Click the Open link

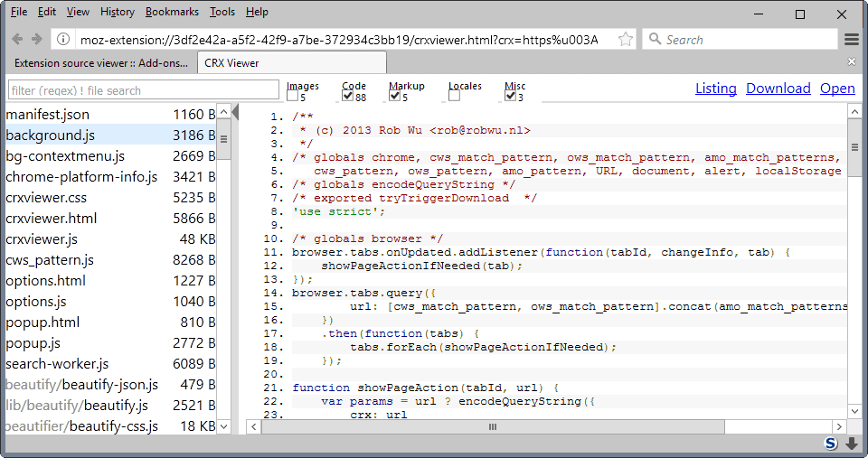tap(837, 89)
